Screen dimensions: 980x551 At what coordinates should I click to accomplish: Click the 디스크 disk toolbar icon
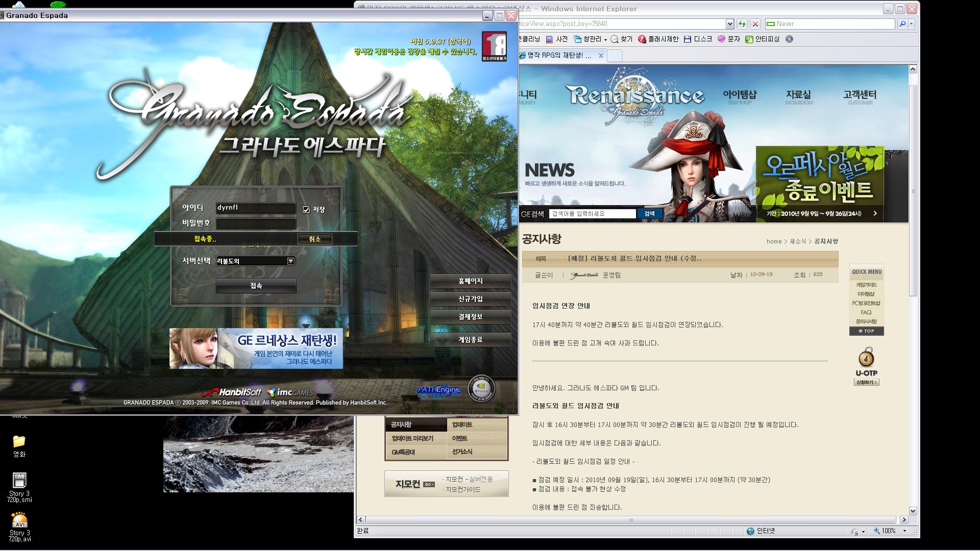tap(698, 39)
